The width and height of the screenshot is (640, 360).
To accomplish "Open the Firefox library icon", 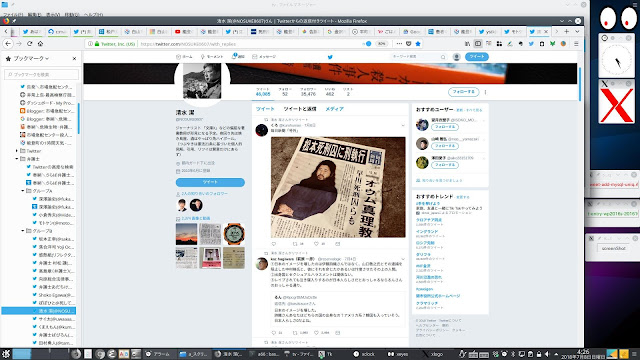I will pos(467,44).
